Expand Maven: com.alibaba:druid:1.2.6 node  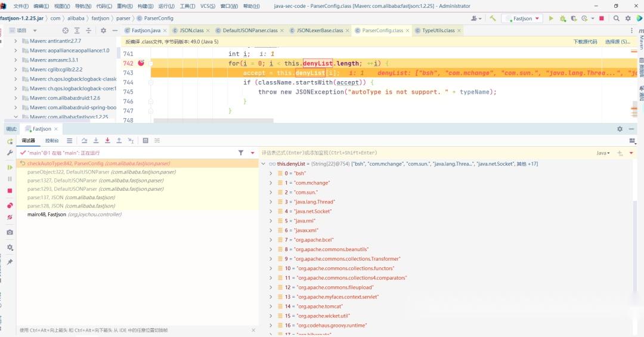pyautogui.click(x=16, y=98)
